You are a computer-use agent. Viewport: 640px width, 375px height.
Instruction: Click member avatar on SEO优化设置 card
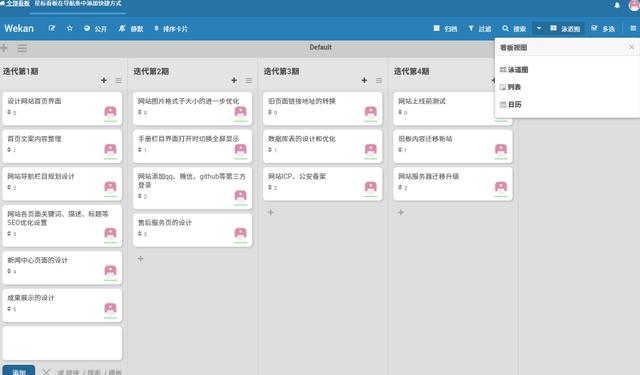[x=110, y=233]
